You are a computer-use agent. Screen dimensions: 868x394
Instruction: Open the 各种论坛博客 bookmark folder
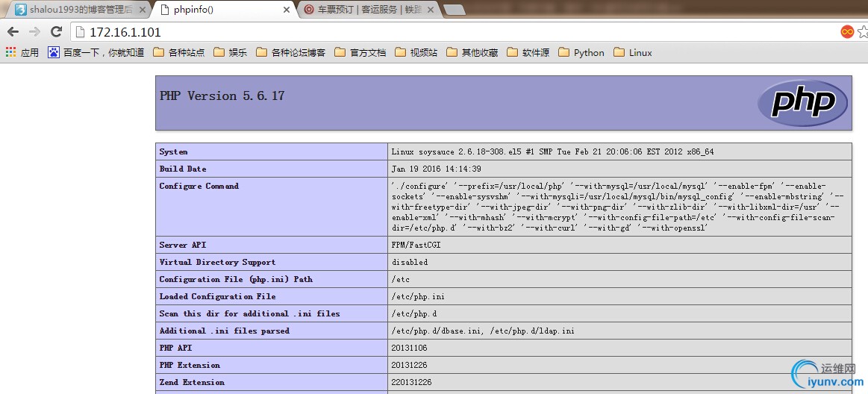point(290,52)
